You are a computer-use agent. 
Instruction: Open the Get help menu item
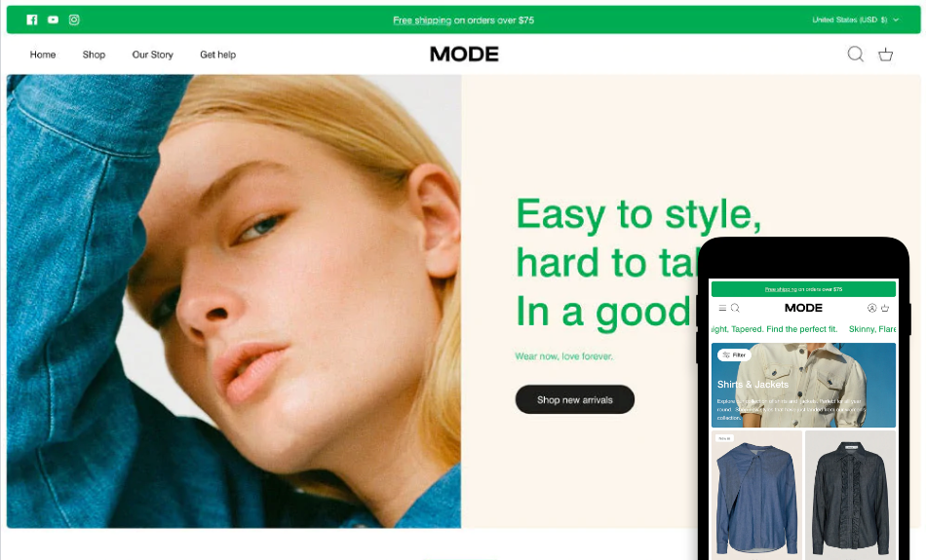(x=218, y=55)
